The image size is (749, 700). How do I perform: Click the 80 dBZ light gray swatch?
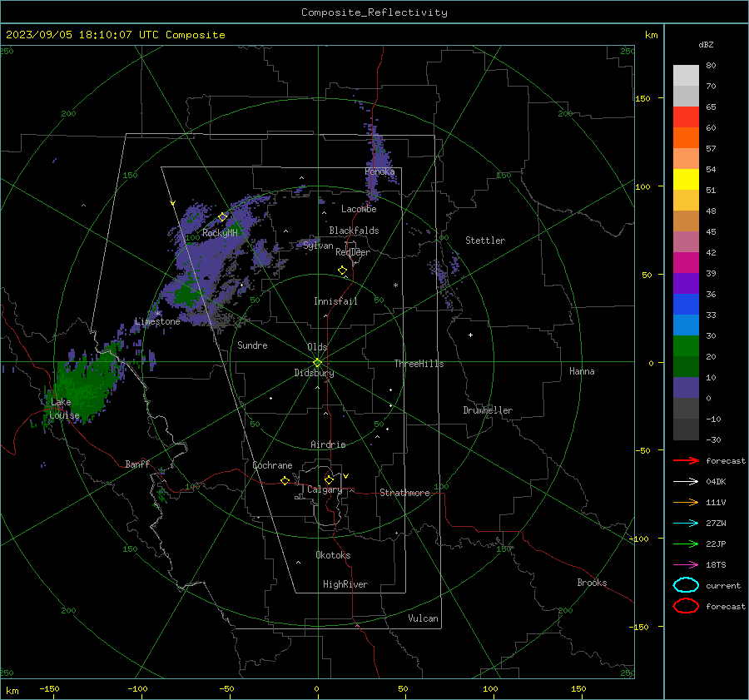tap(686, 76)
